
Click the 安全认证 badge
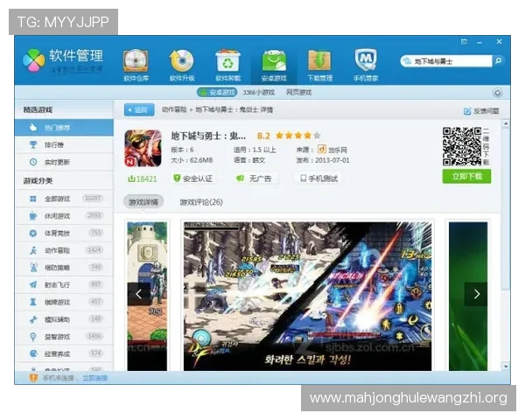click(x=192, y=178)
